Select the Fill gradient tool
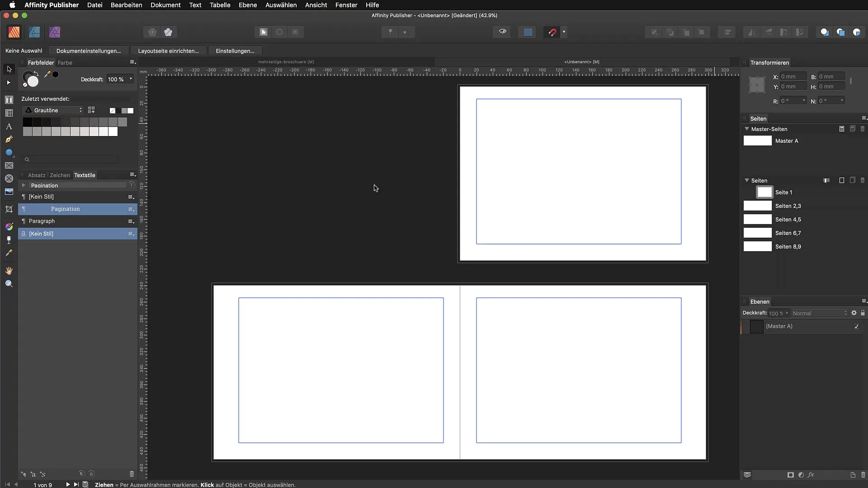The height and width of the screenshot is (488, 868). coord(9,226)
